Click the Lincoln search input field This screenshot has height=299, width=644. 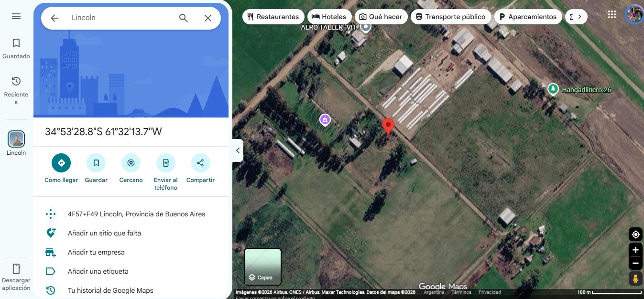point(120,18)
